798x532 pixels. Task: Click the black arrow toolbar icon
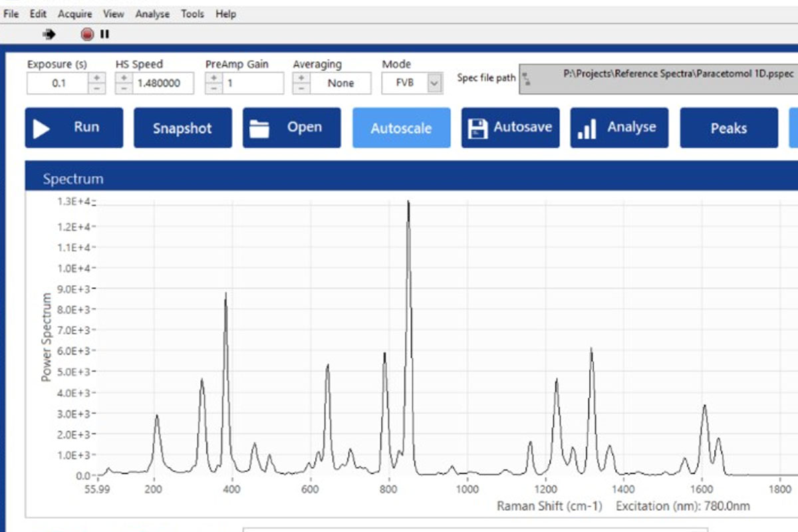tap(49, 34)
